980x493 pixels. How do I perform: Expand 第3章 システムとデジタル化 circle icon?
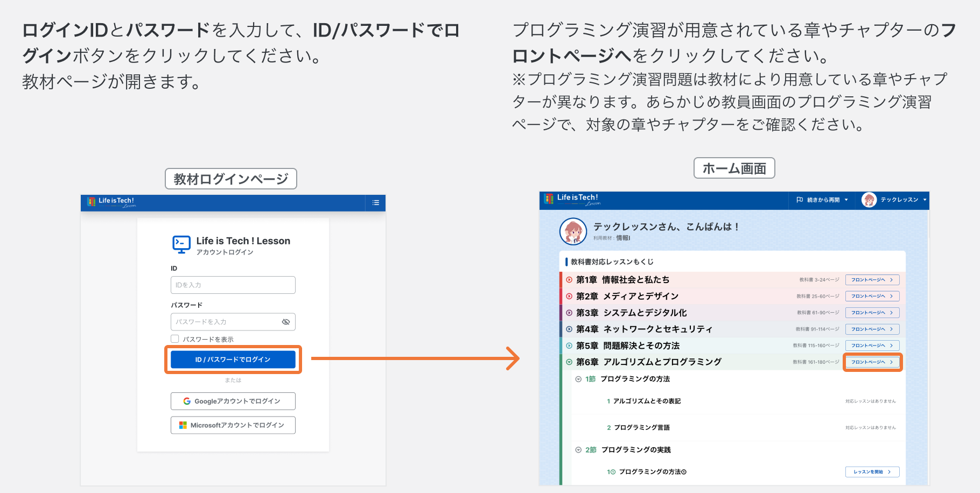pyautogui.click(x=569, y=313)
